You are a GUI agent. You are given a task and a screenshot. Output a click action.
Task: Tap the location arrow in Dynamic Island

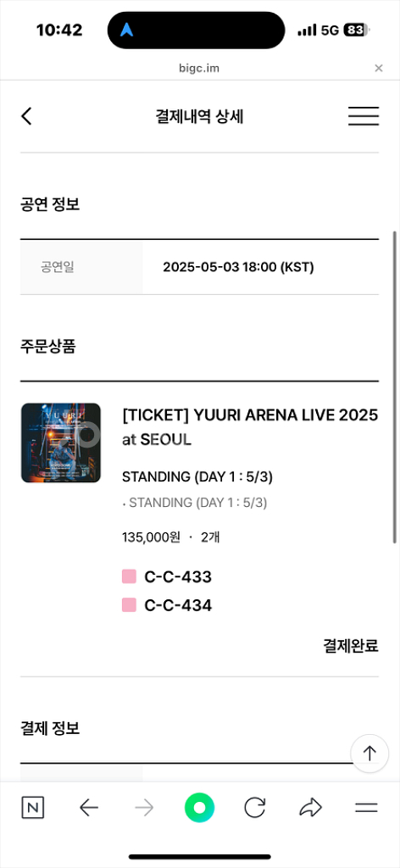pyautogui.click(x=127, y=30)
